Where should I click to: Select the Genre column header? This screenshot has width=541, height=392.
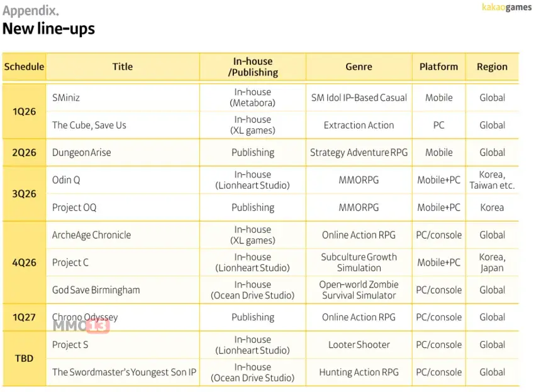click(359, 67)
